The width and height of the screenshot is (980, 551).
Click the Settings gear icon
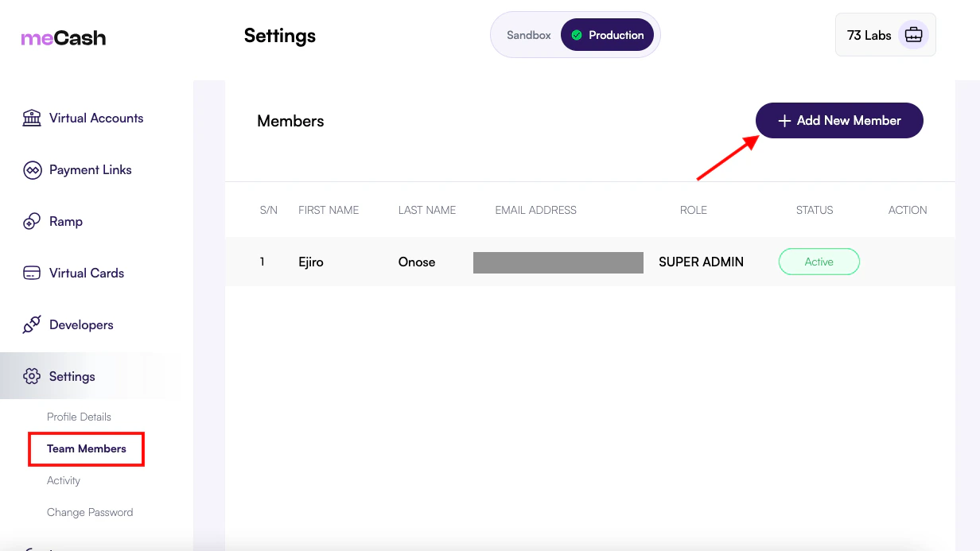tap(31, 376)
